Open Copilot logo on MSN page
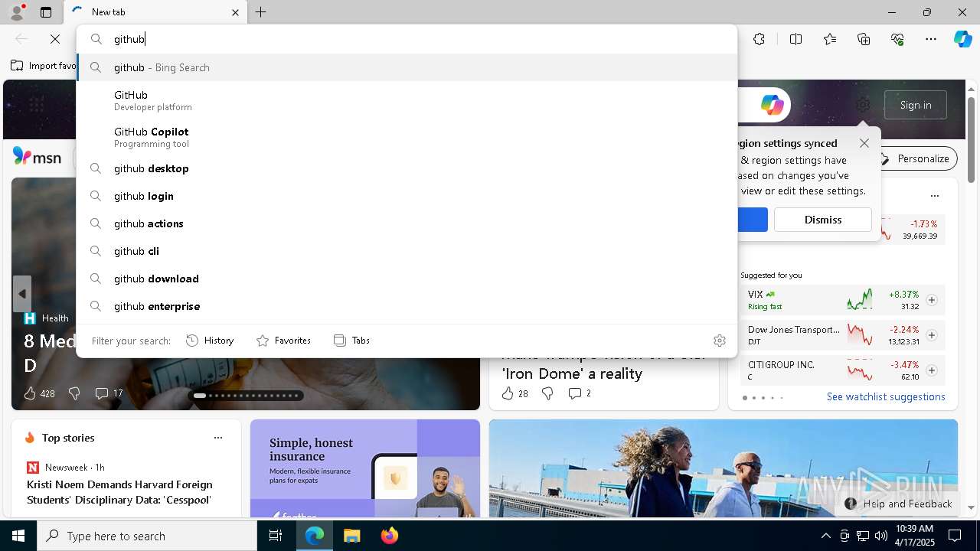980x551 pixels. point(772,105)
